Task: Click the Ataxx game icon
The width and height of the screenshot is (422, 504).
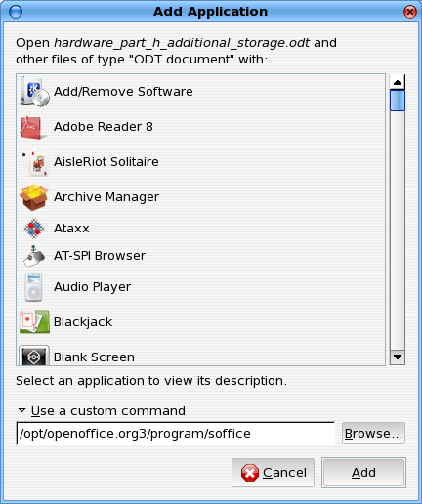Action: pos(34,229)
